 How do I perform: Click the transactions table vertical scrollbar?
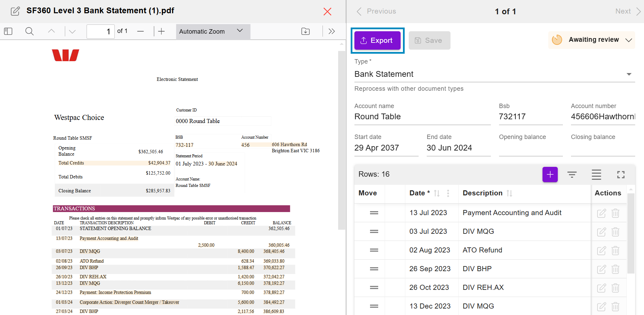pos(631,233)
